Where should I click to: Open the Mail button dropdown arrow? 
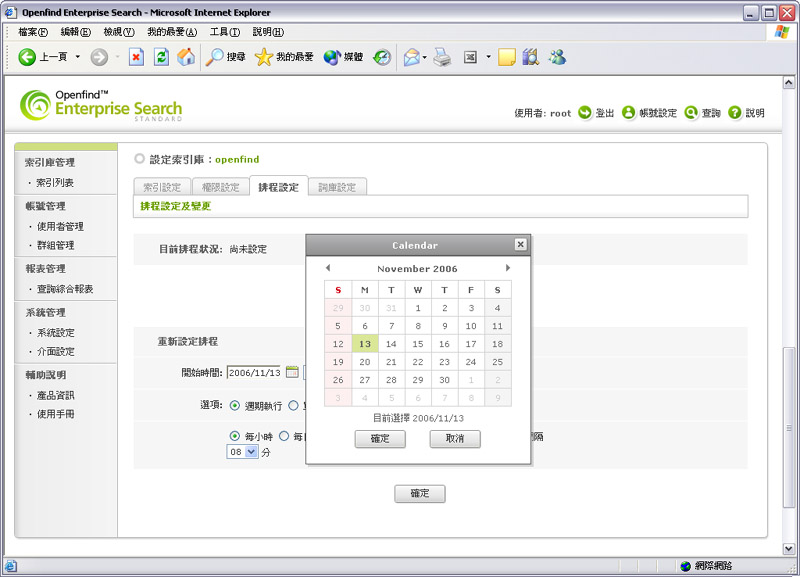[424, 57]
